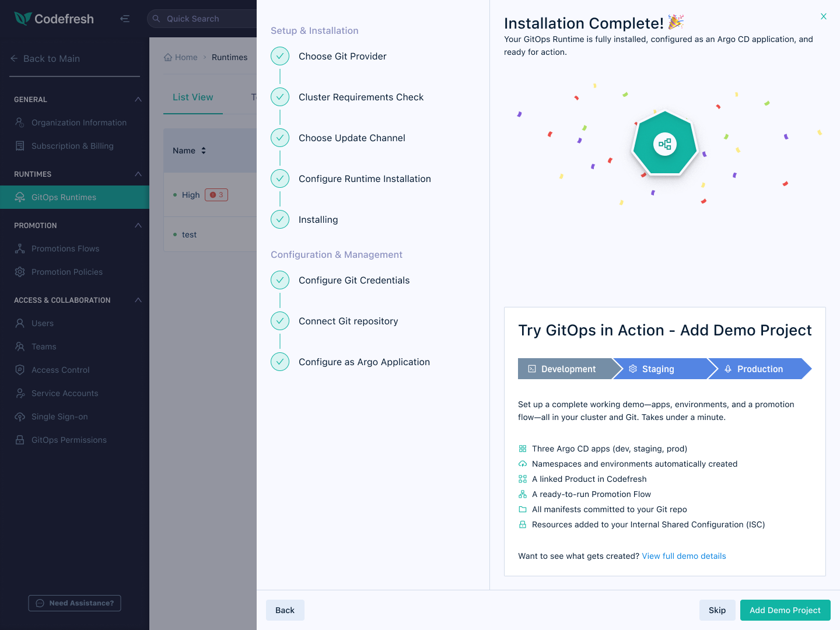Click the Service Accounts icon
The width and height of the screenshot is (840, 630).
(20, 393)
